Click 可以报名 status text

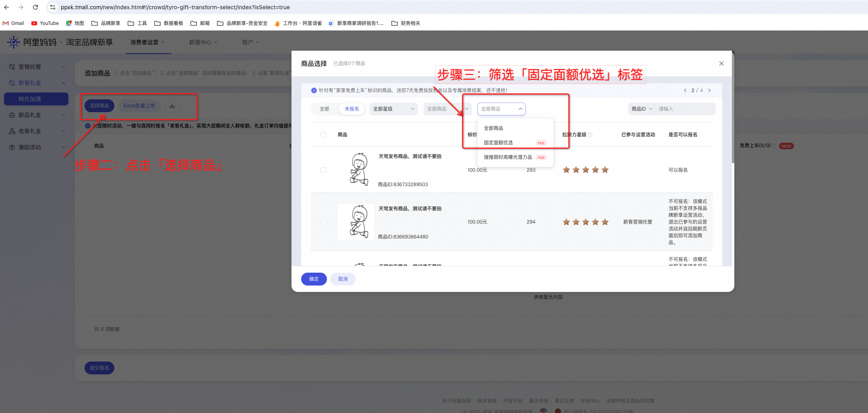tap(678, 170)
